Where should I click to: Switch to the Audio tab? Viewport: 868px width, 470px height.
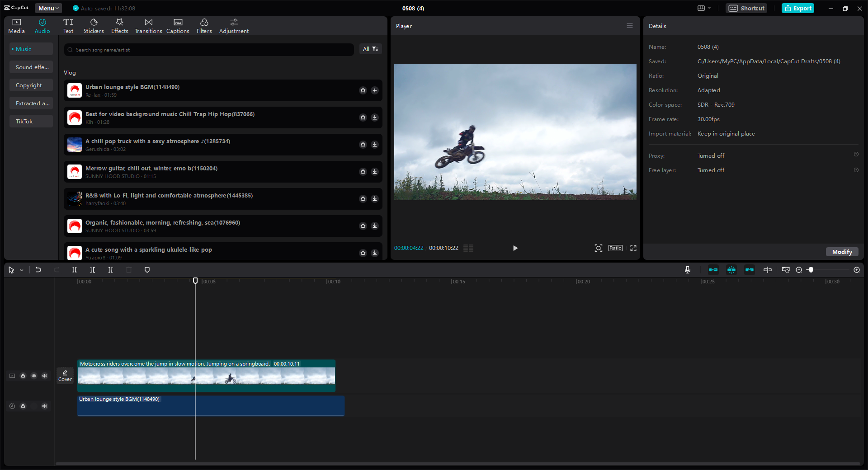click(42, 25)
